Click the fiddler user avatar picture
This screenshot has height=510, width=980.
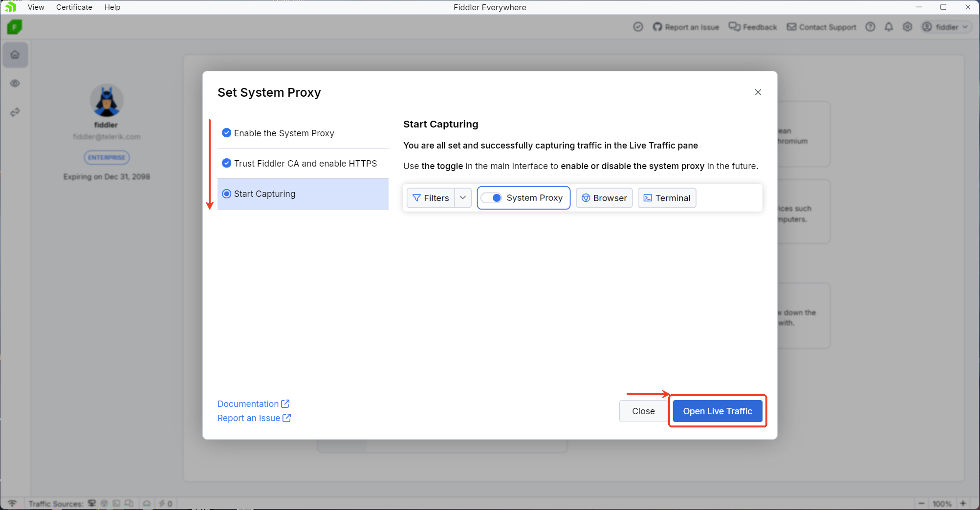107,101
